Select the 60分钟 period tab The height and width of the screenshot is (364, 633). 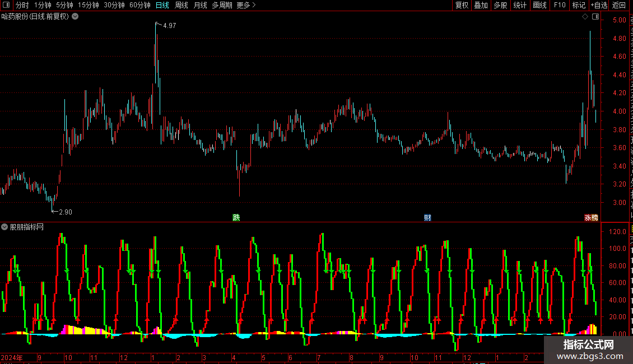pyautogui.click(x=140, y=5)
